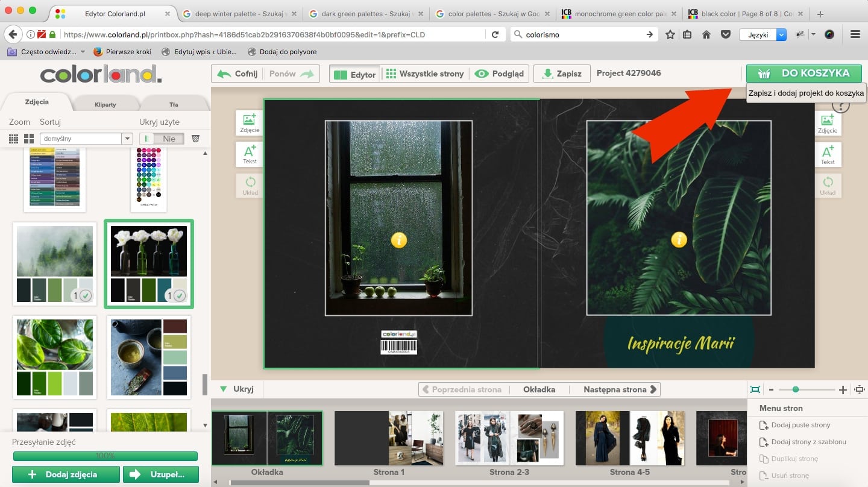Open the Kliparty tab
Screen dimensions: 868x487
point(105,104)
